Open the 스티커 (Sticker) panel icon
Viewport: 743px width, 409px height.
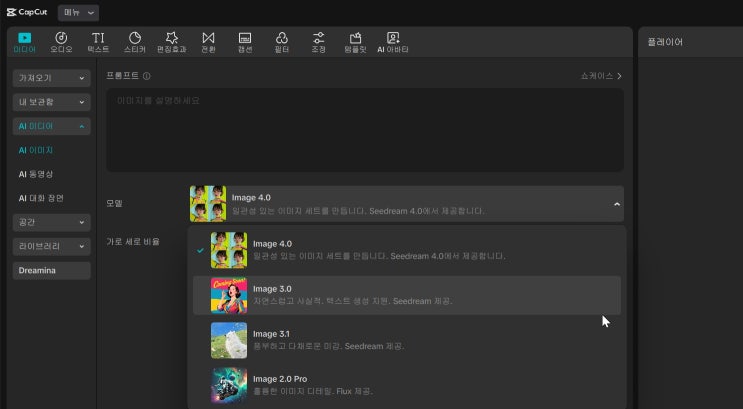pos(135,38)
